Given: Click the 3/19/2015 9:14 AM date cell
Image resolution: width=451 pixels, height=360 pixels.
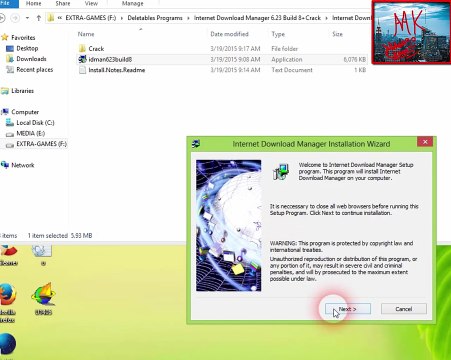Looking at the screenshot, I should point(235,70).
